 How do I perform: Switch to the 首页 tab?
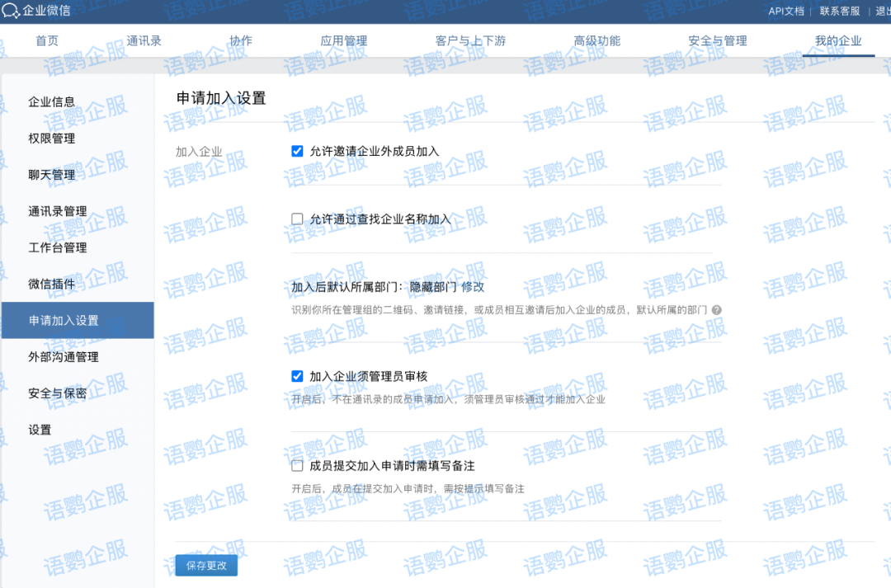coord(46,40)
